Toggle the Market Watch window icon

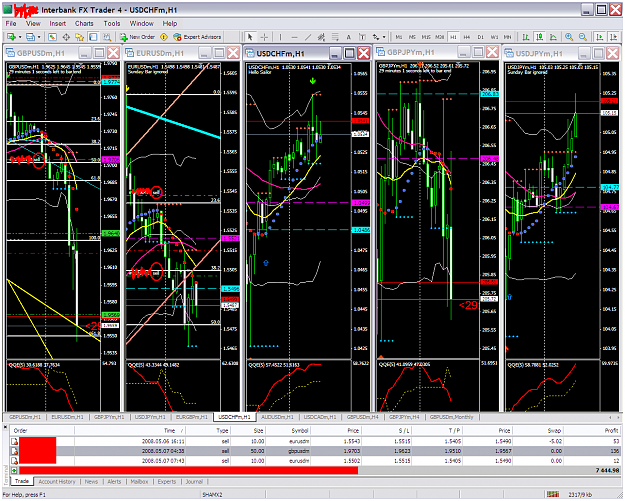pos(52,37)
